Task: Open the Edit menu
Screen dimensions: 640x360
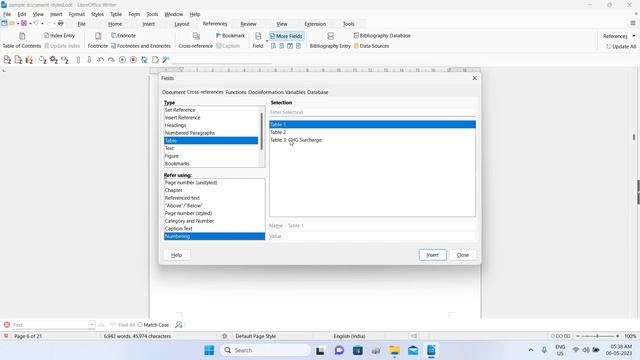Action: click(22, 14)
